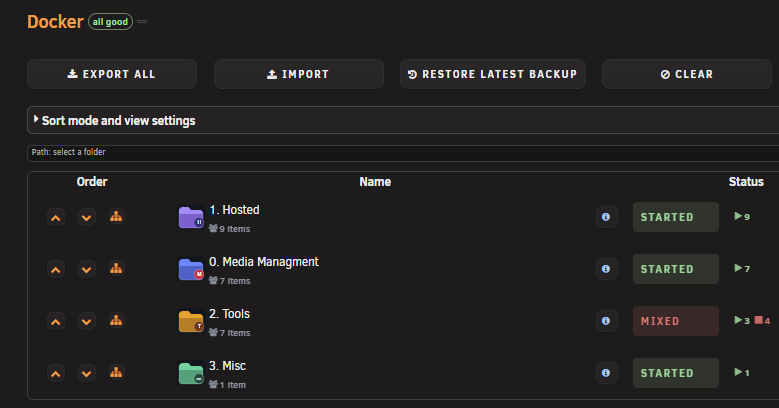Click the all good status badge

[110, 22]
